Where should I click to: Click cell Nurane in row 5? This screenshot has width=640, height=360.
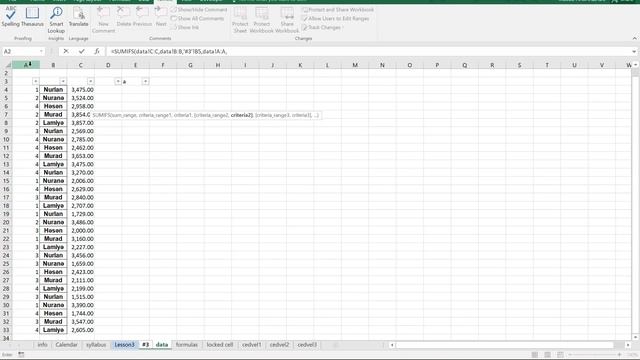pyautogui.click(x=53, y=98)
